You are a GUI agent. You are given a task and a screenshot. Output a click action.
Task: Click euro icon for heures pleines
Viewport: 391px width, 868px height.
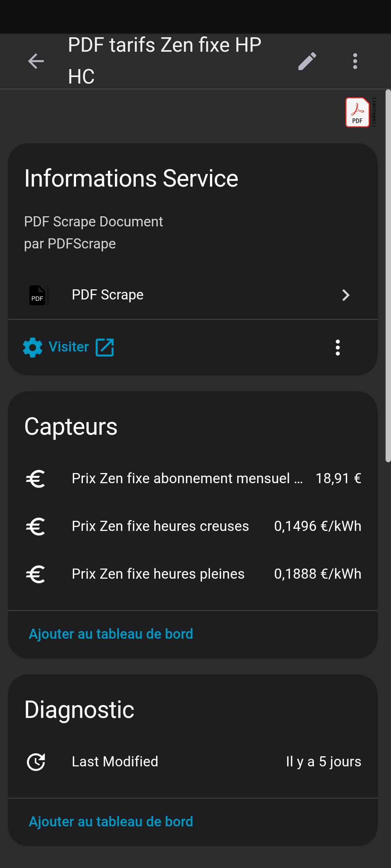35,574
